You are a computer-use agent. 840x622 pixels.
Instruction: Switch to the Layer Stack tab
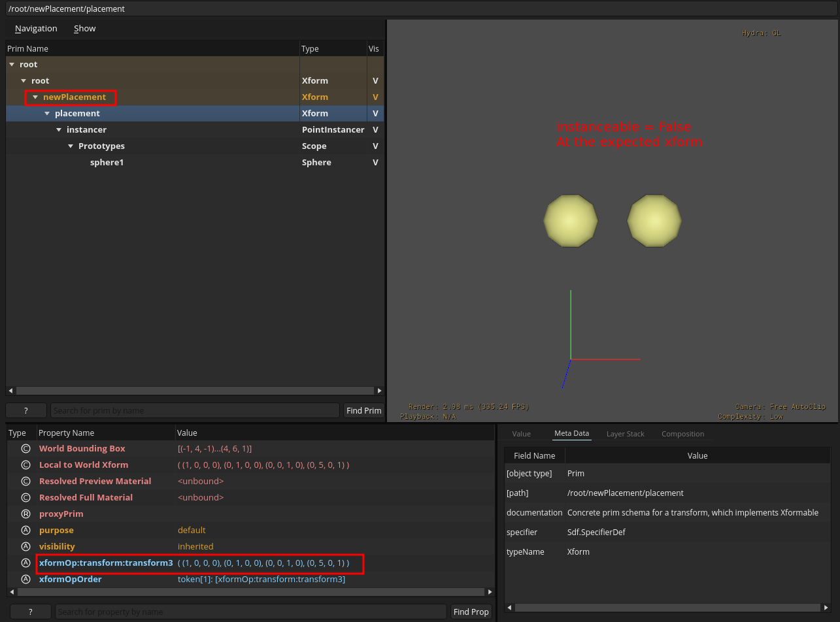point(626,434)
